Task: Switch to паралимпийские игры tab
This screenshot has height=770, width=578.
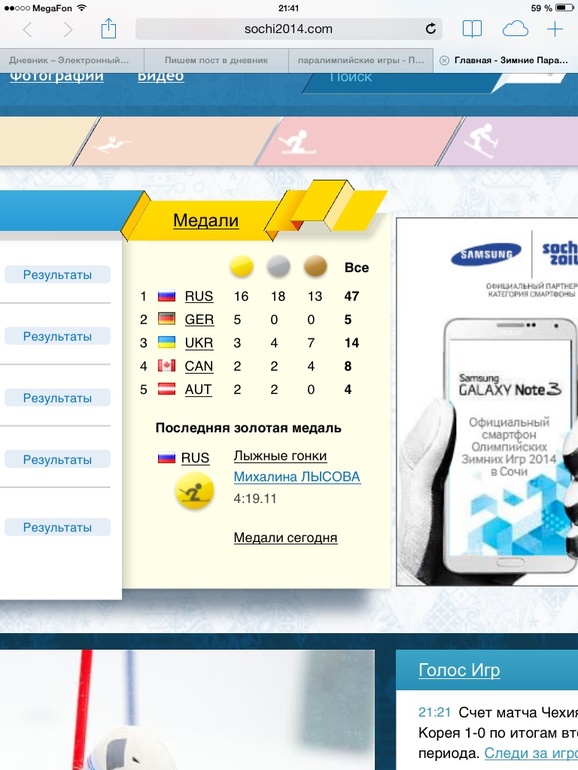Action: click(x=360, y=60)
